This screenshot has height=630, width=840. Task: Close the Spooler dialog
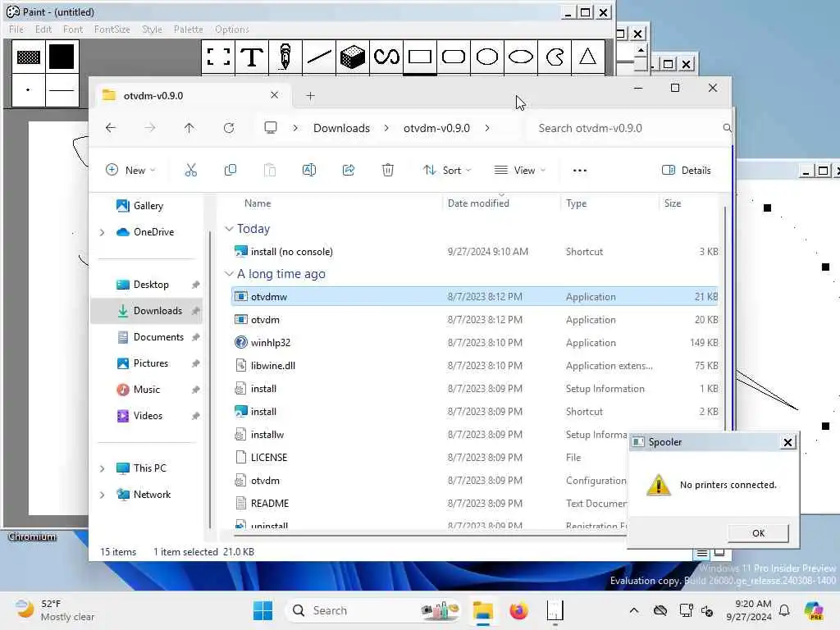point(787,442)
